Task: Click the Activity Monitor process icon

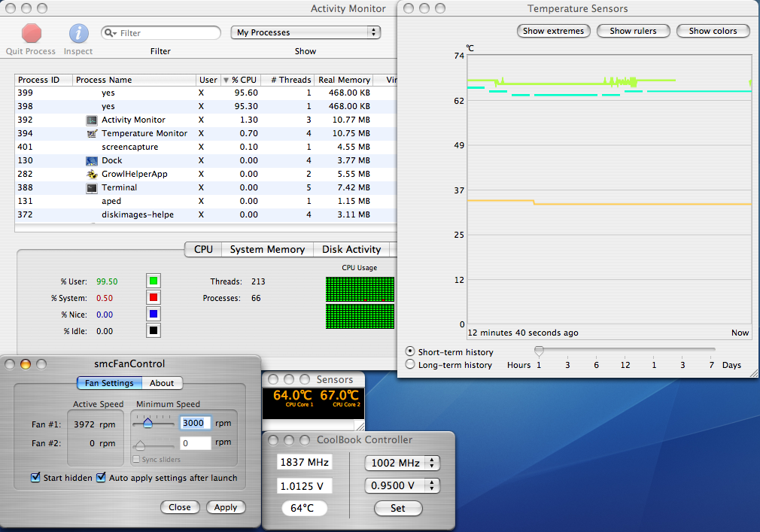Action: 92,120
